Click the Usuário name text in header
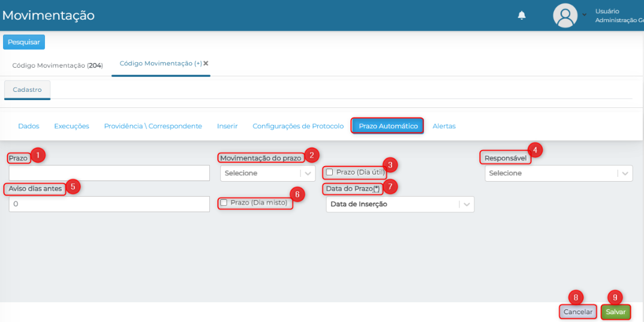 [607, 11]
